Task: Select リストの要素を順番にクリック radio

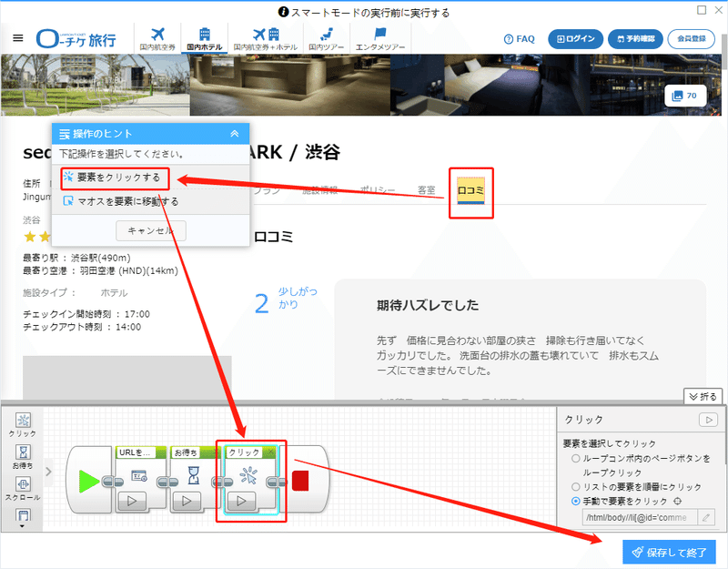Action: coord(576,487)
